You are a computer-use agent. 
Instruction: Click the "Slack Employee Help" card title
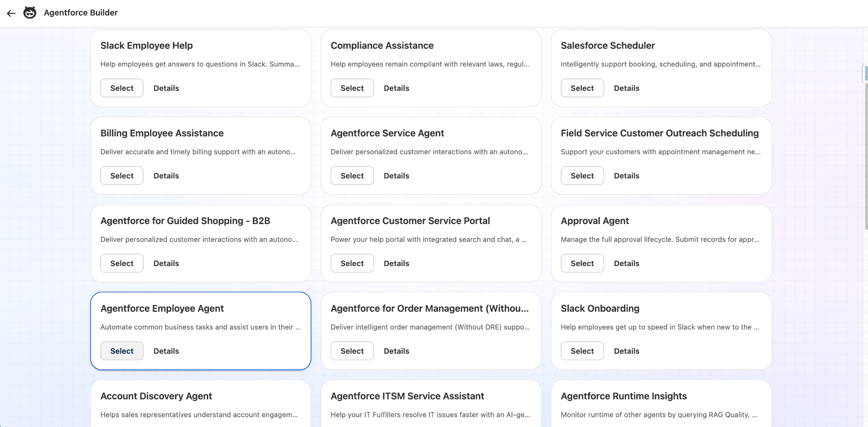[x=147, y=46]
